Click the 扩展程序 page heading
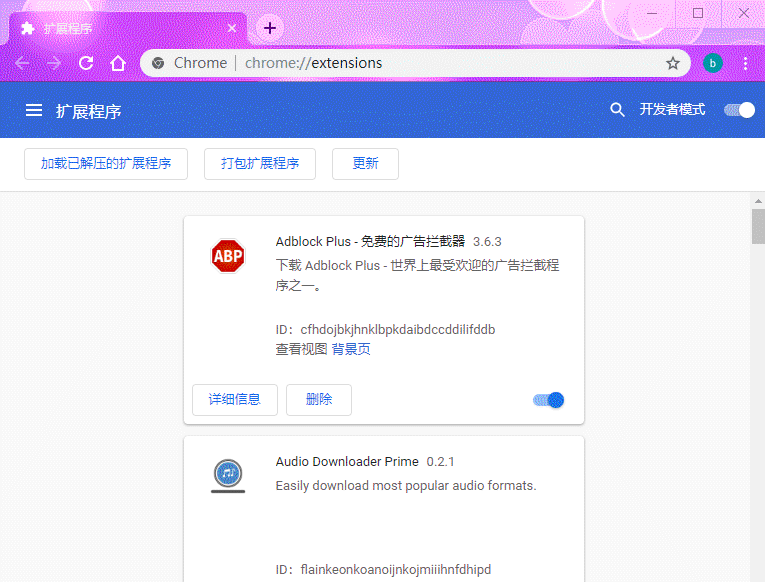 coord(88,111)
